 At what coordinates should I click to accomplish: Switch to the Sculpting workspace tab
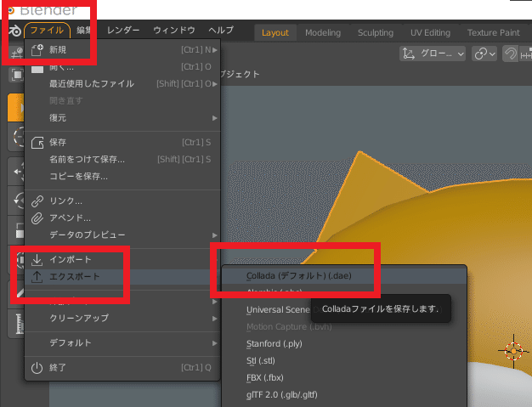[376, 32]
